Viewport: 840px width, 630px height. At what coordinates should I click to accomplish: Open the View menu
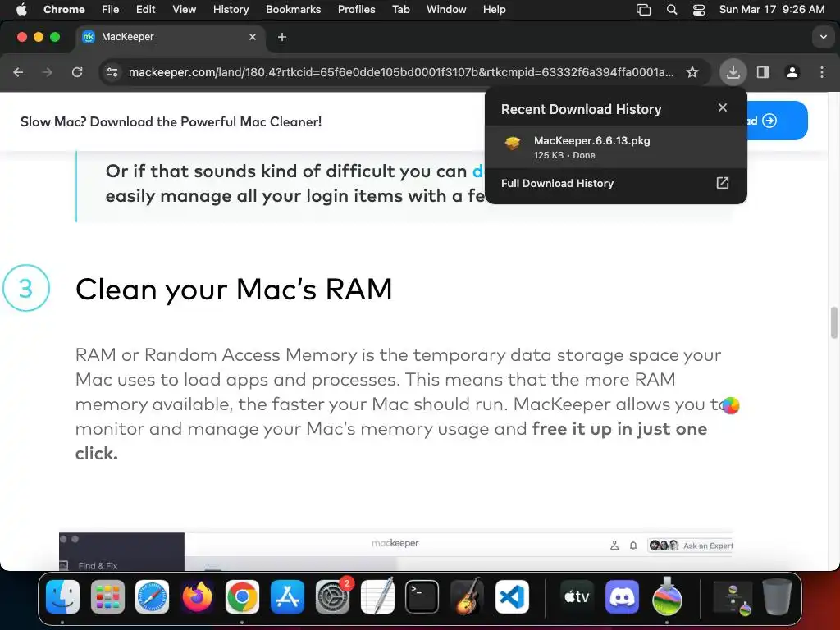185,9
